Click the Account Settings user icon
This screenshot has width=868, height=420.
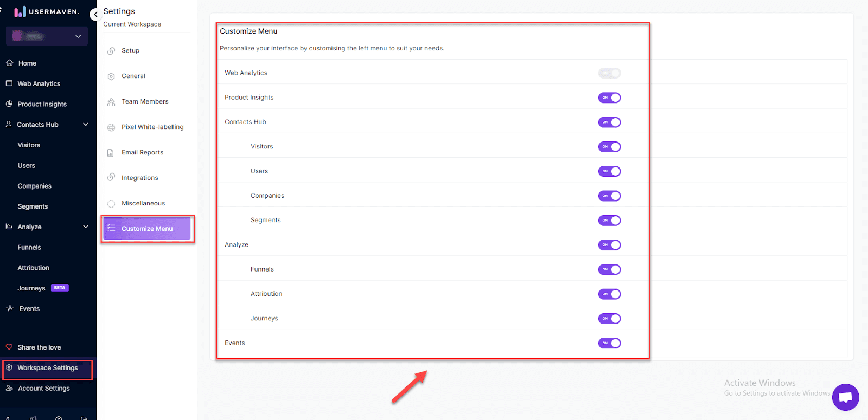coord(9,388)
